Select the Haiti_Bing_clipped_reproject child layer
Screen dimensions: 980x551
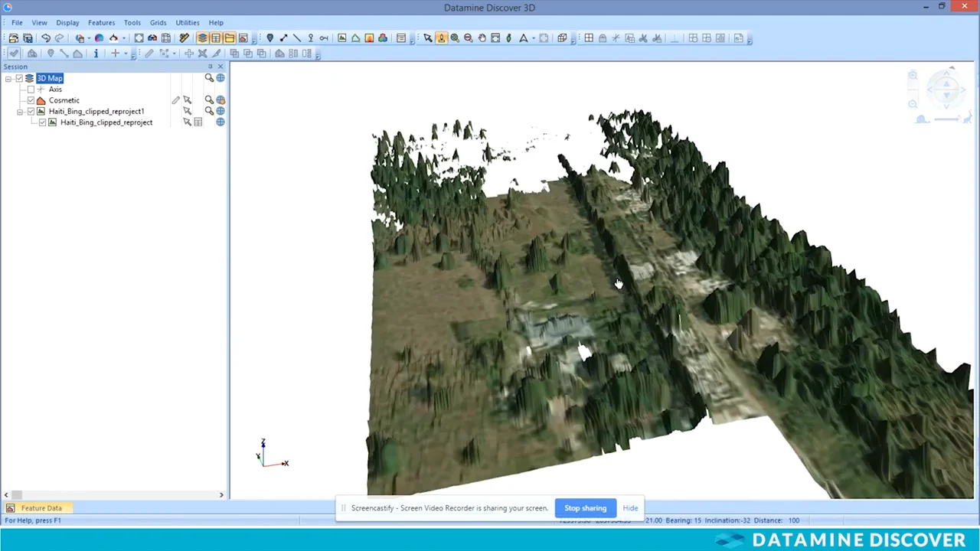coord(106,122)
